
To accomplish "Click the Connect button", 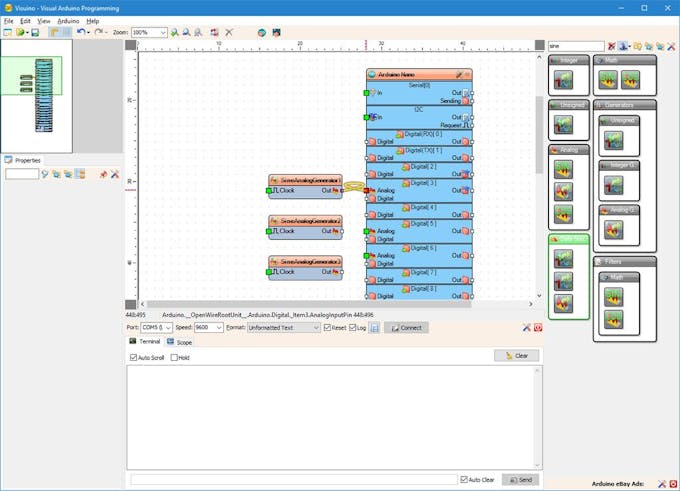I will 406,327.
